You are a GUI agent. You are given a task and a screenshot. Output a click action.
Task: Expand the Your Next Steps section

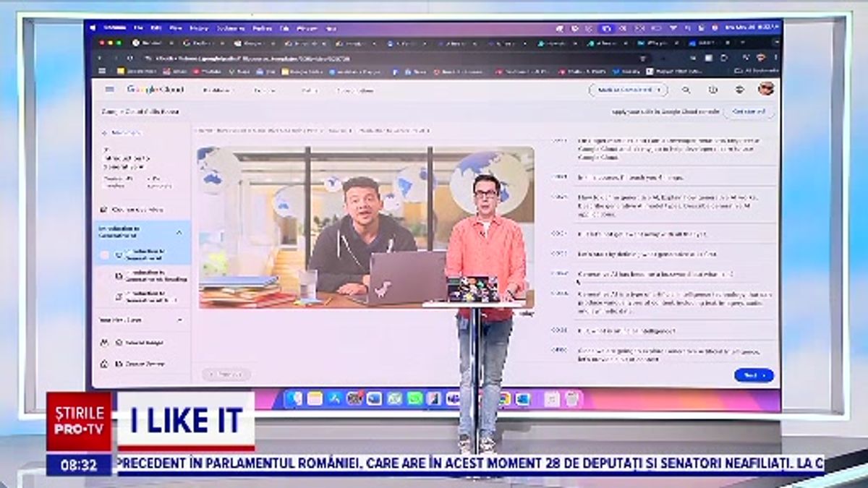click(x=180, y=320)
